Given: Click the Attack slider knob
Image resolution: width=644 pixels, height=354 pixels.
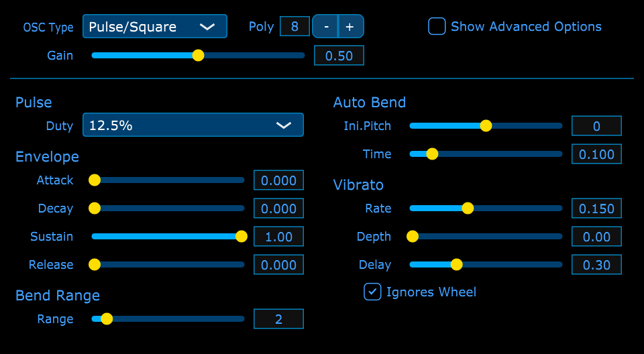Looking at the screenshot, I should [x=95, y=180].
